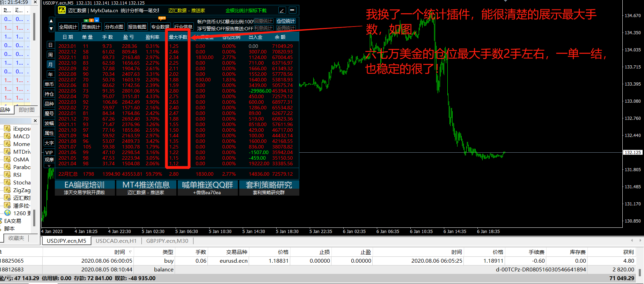This screenshot has height=284, width=644.
Task: Click the pencil edit icon in panel header
Action: pos(282,10)
